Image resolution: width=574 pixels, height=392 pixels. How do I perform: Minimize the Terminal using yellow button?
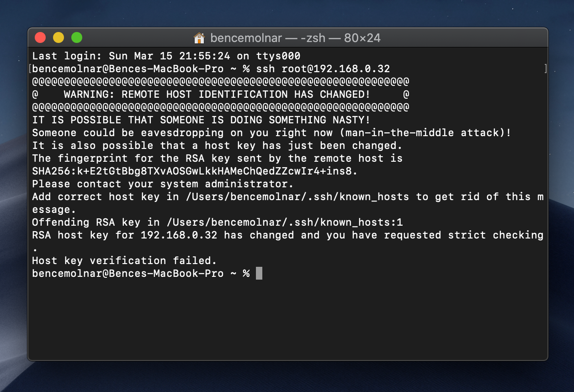pyautogui.click(x=58, y=37)
